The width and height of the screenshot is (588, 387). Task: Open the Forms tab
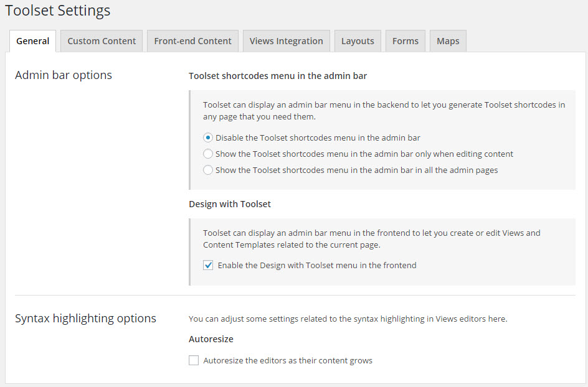405,41
